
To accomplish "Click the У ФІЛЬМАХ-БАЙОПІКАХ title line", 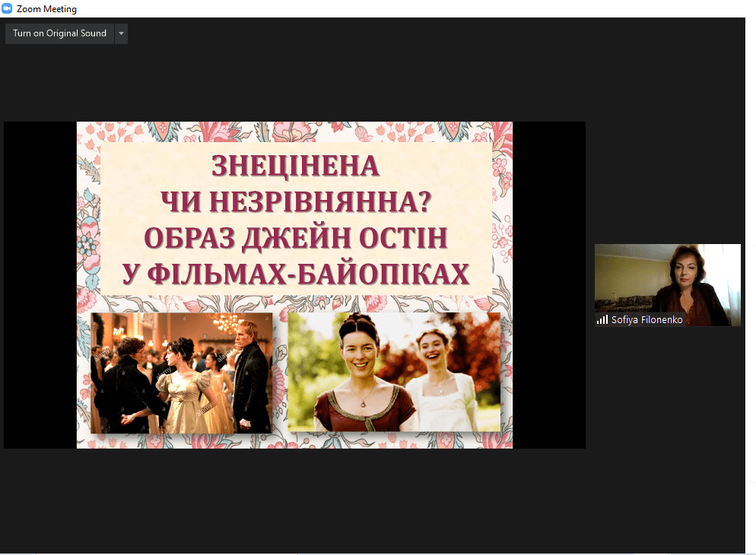I will pos(295,274).
